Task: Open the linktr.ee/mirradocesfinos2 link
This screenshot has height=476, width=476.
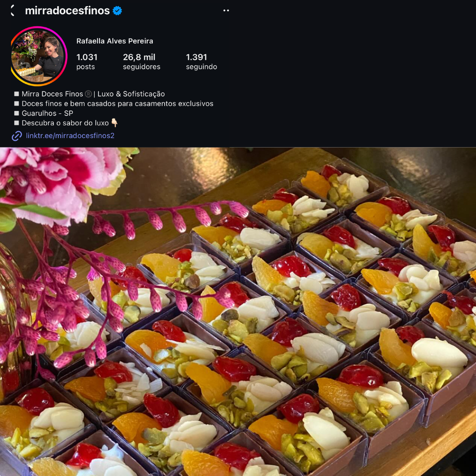Action: point(70,136)
